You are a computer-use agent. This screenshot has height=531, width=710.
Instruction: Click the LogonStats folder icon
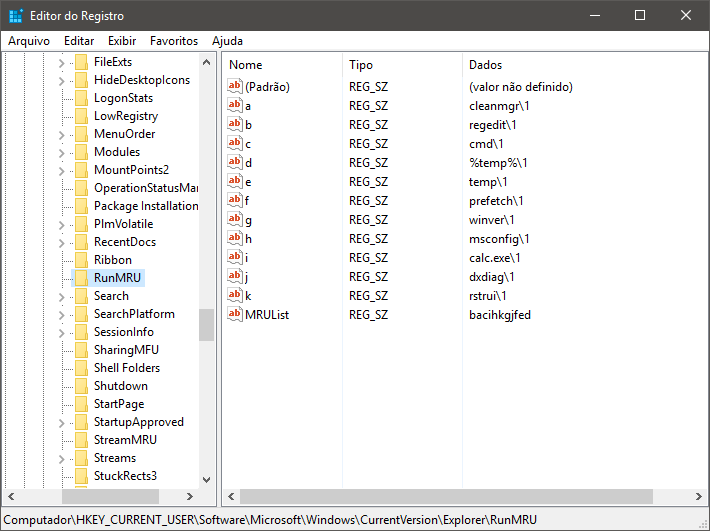[x=82, y=98]
